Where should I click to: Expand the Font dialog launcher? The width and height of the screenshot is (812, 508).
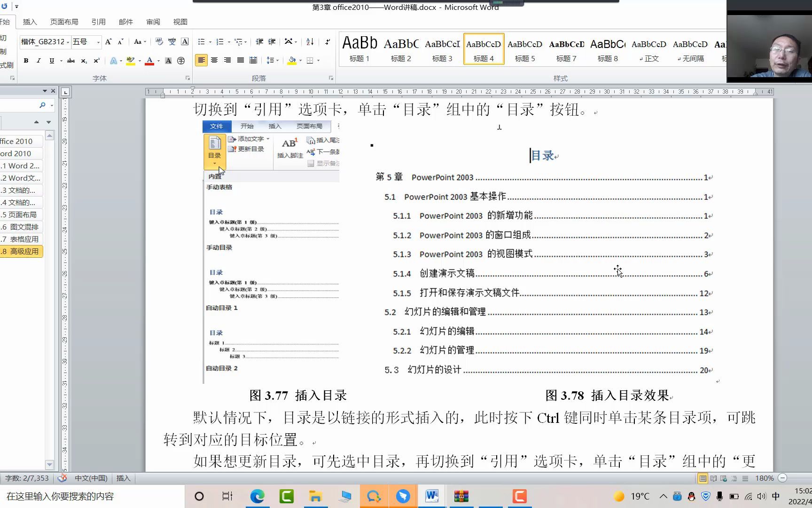[187, 78]
